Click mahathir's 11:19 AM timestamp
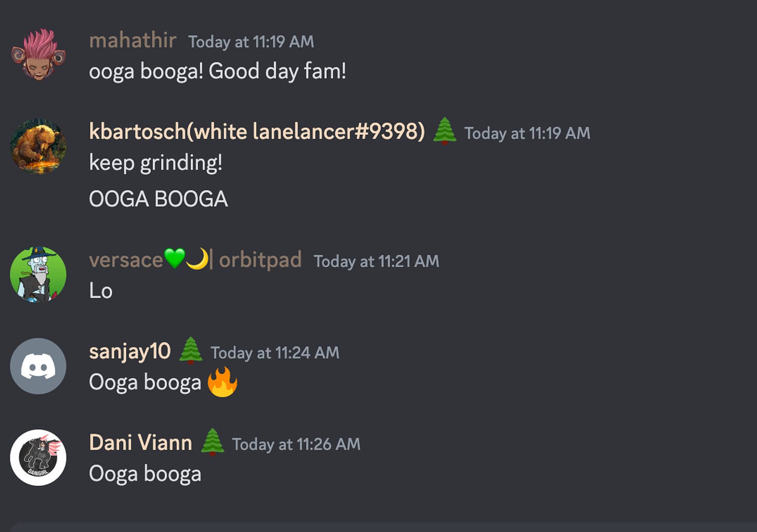The image size is (757, 532). click(251, 42)
